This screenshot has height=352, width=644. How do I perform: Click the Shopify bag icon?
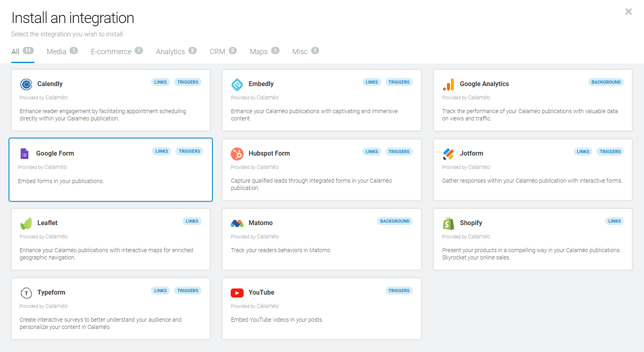coord(448,223)
